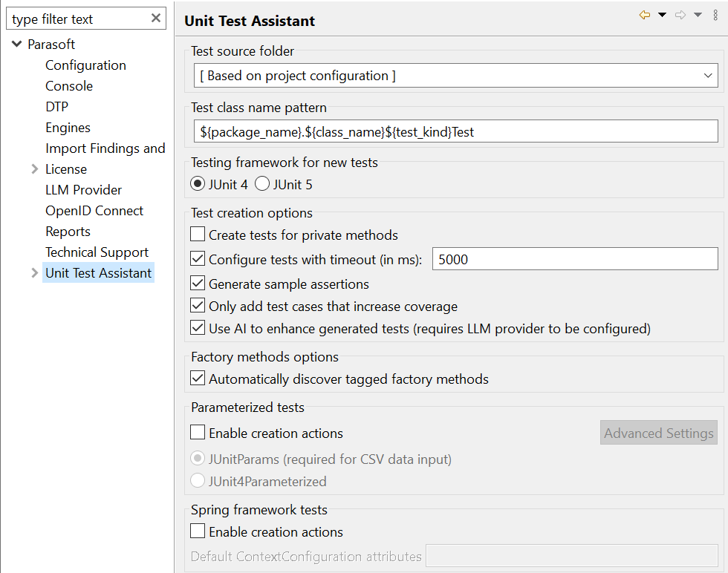Select Reports in the preferences tree
The image size is (728, 573).
click(x=68, y=232)
